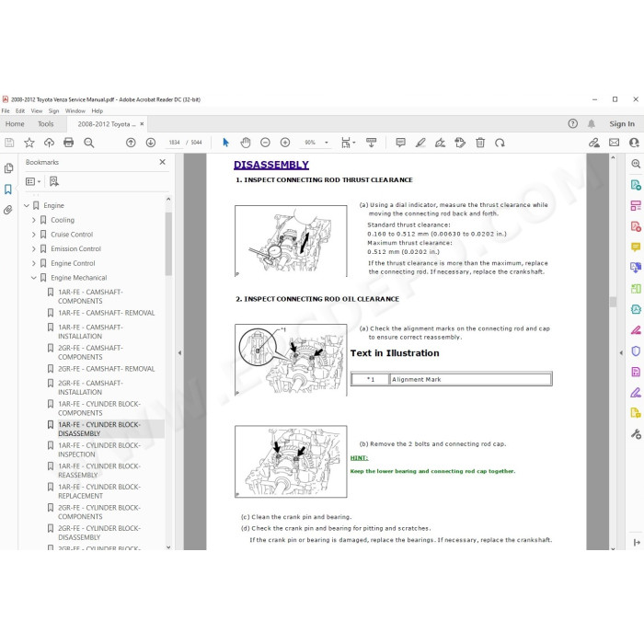Expand the Emission Control bookmark
Image resolution: width=644 pixels, height=644 pixels.
tap(34, 249)
